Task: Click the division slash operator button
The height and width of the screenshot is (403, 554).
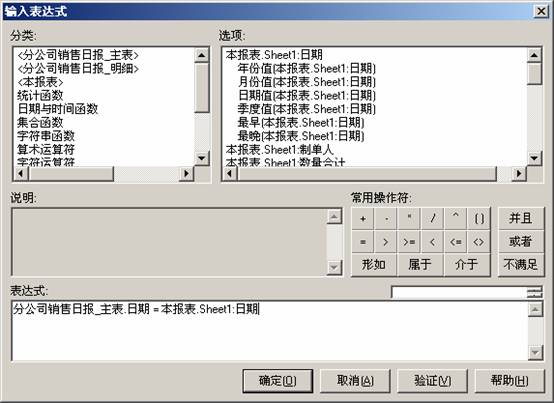Action: coord(432,219)
